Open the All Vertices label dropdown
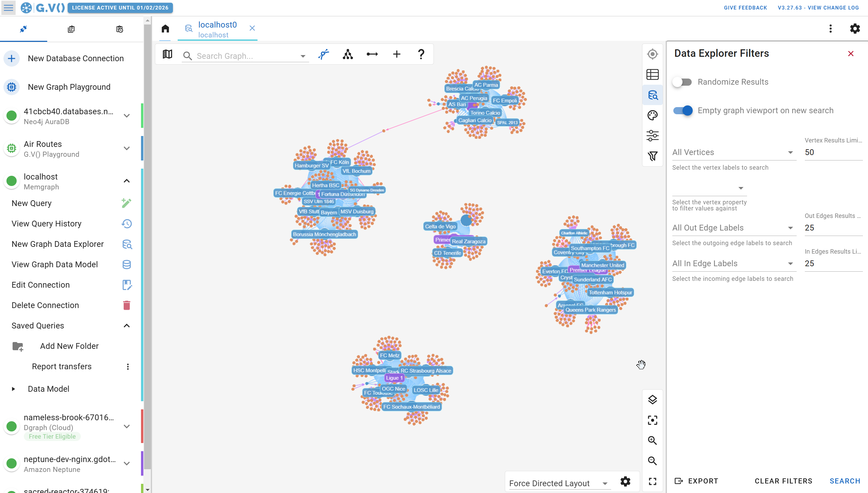Viewport: 868px width, 493px height. 733,152
